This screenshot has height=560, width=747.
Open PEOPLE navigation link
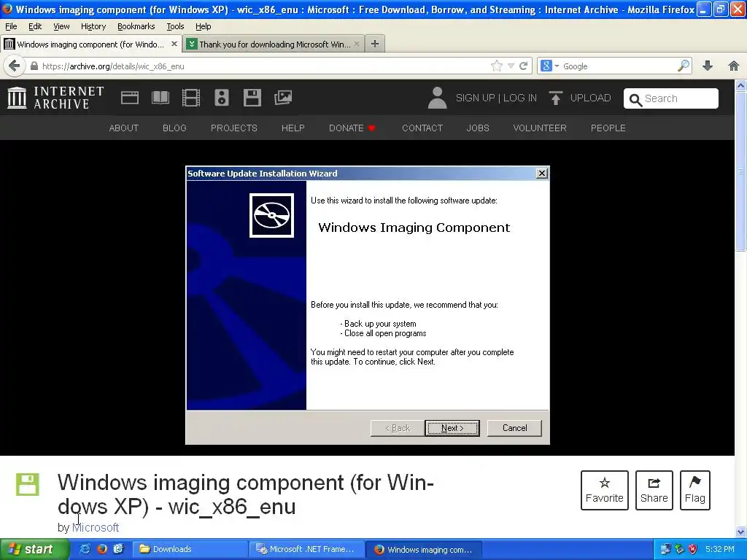point(608,128)
